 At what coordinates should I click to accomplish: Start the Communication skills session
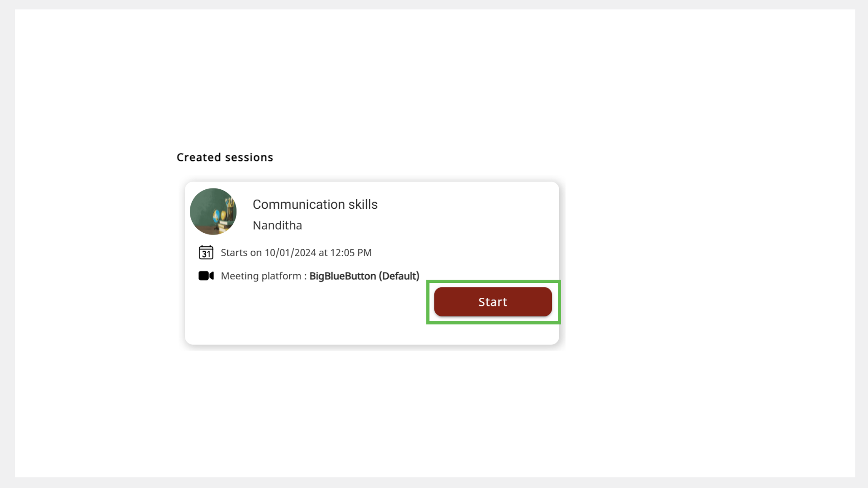click(x=493, y=302)
